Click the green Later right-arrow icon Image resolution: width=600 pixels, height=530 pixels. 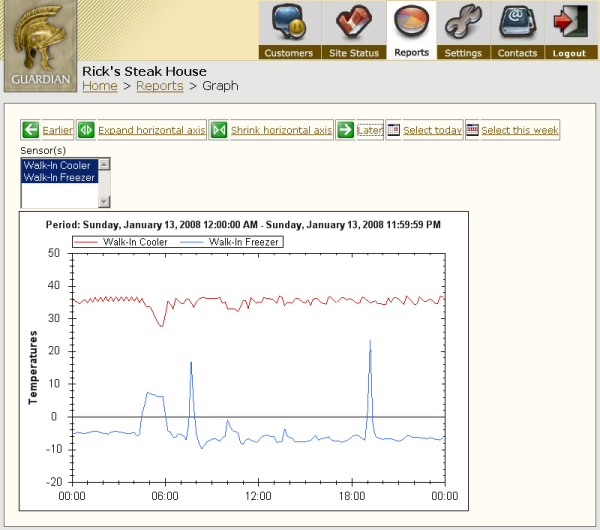tap(345, 130)
